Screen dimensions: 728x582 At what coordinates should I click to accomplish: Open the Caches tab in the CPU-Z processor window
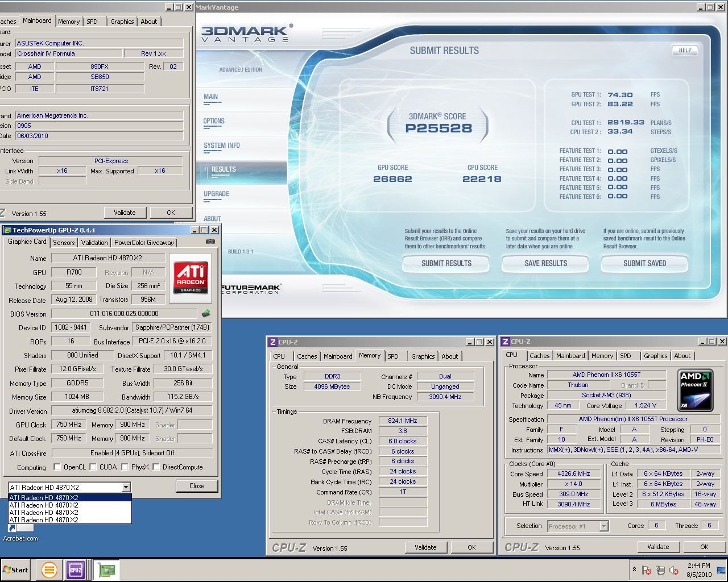pos(540,356)
